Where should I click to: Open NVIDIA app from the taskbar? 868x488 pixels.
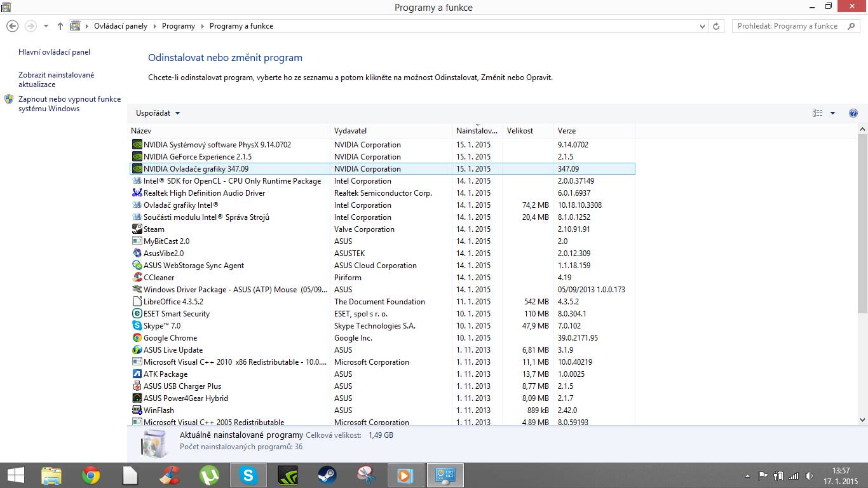(x=288, y=475)
